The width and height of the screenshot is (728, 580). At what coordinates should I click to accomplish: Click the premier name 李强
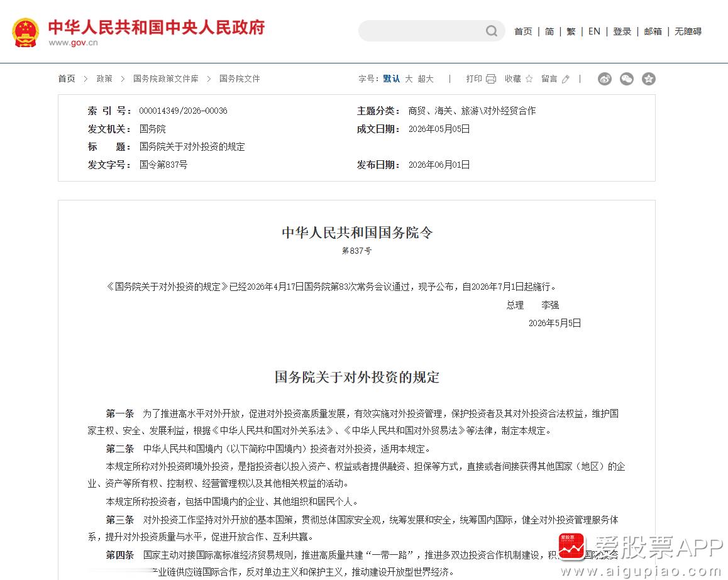(550, 305)
